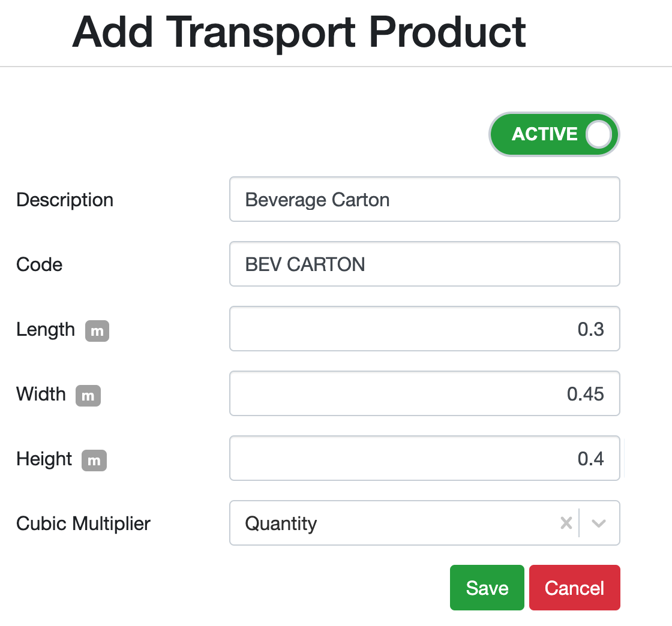Click the dropdown chevron on Cubic Multiplier

[598, 523]
